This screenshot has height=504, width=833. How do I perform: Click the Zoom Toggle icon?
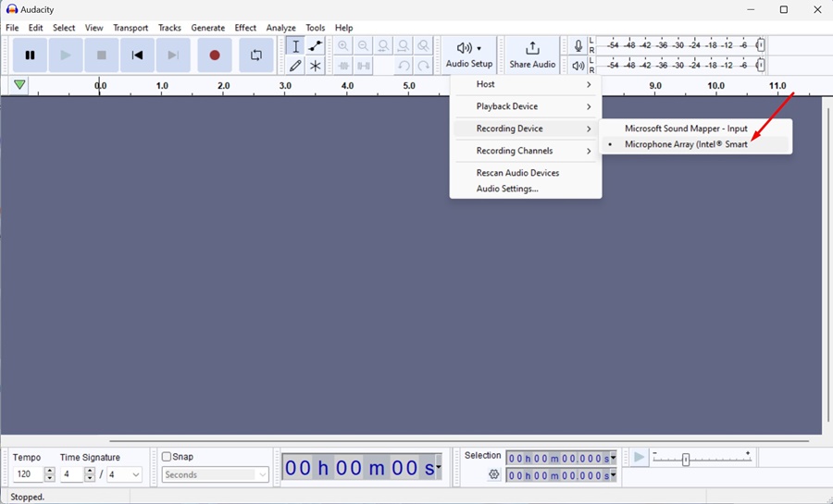pyautogui.click(x=423, y=46)
